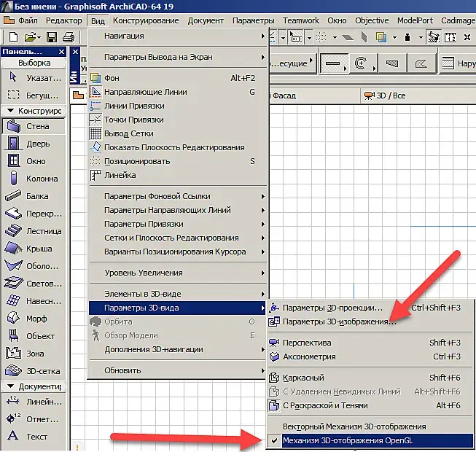The height and width of the screenshot is (452, 476).
Task: Choose Перспектива view
Action: [x=370, y=343]
